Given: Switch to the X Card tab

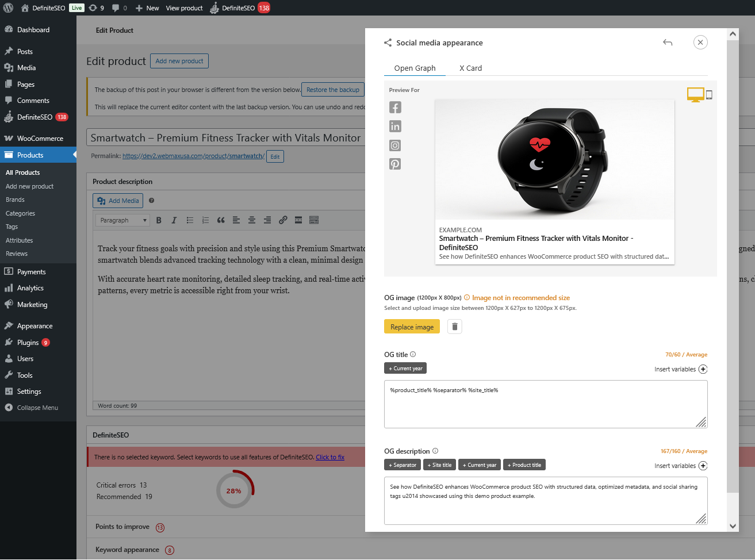Looking at the screenshot, I should tap(470, 68).
